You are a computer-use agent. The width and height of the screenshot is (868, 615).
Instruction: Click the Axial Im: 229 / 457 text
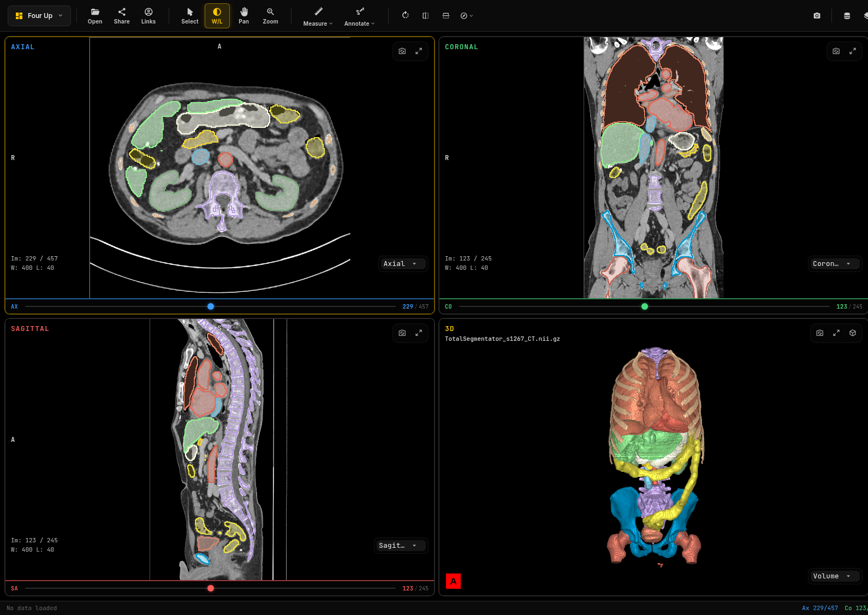34,259
